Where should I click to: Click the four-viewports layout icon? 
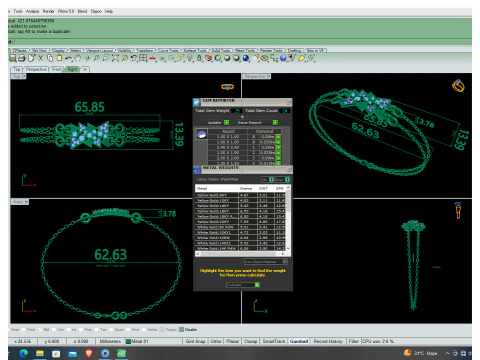(143, 58)
